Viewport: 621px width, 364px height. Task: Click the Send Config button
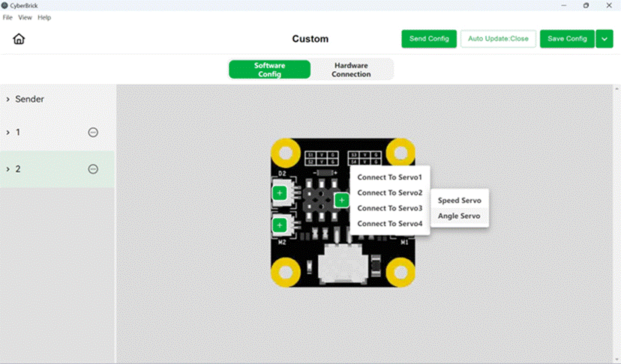pyautogui.click(x=429, y=39)
